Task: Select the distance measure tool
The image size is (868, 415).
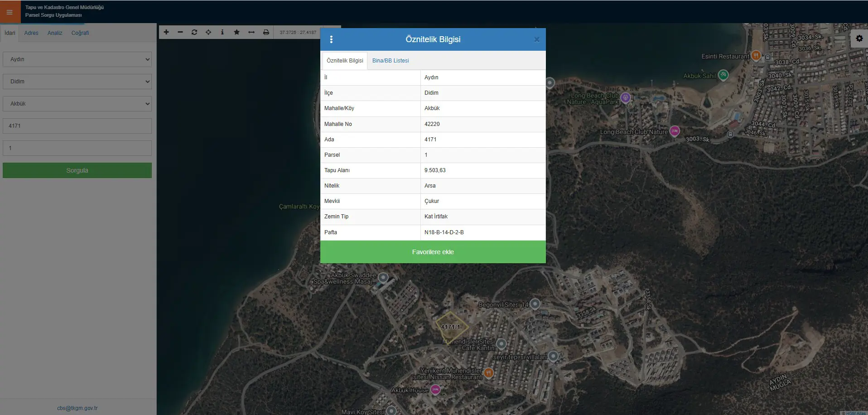Action: [x=251, y=32]
